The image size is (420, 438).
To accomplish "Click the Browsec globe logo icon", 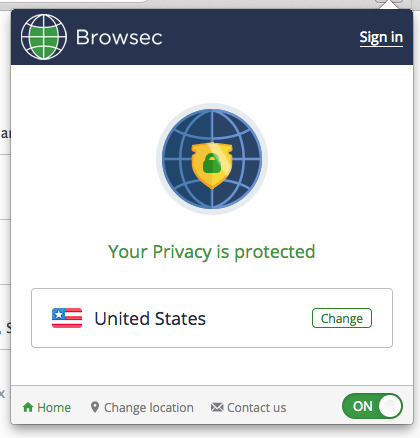I will 44,37.
